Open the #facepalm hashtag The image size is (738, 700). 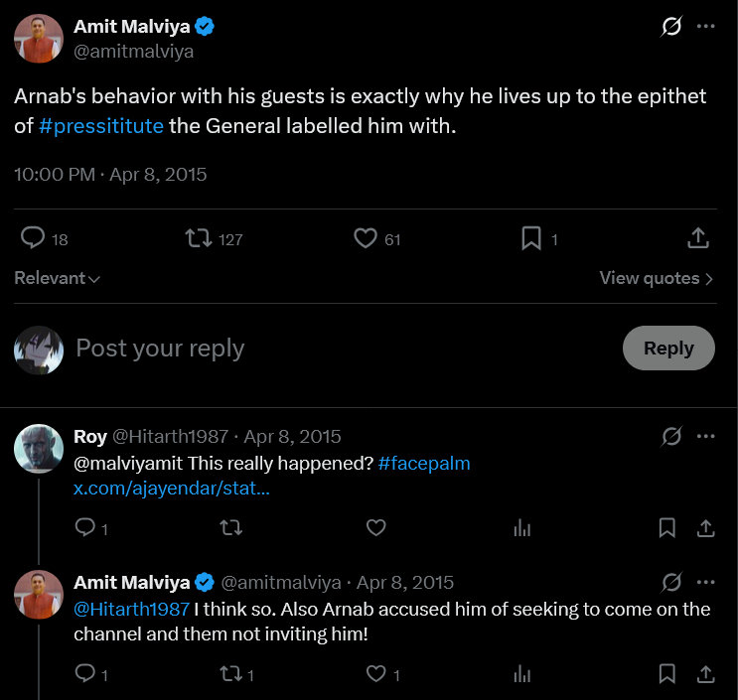[x=424, y=464]
